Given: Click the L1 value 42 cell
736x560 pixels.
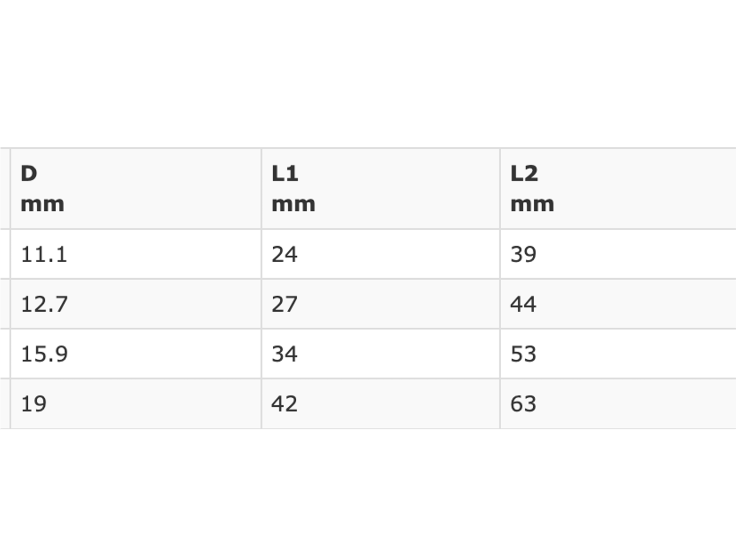Looking at the screenshot, I should pyautogui.click(x=381, y=404).
